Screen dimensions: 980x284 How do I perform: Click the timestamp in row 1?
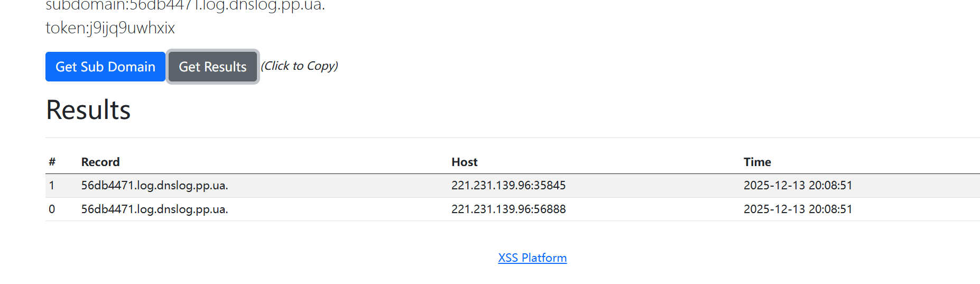click(798, 186)
